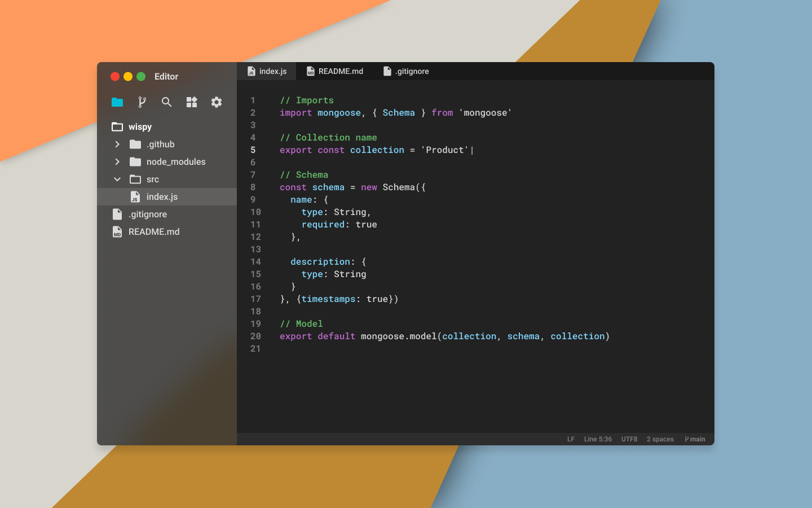This screenshot has width=812, height=508.
Task: Click 'new' keyword on line 8
Action: (x=369, y=187)
